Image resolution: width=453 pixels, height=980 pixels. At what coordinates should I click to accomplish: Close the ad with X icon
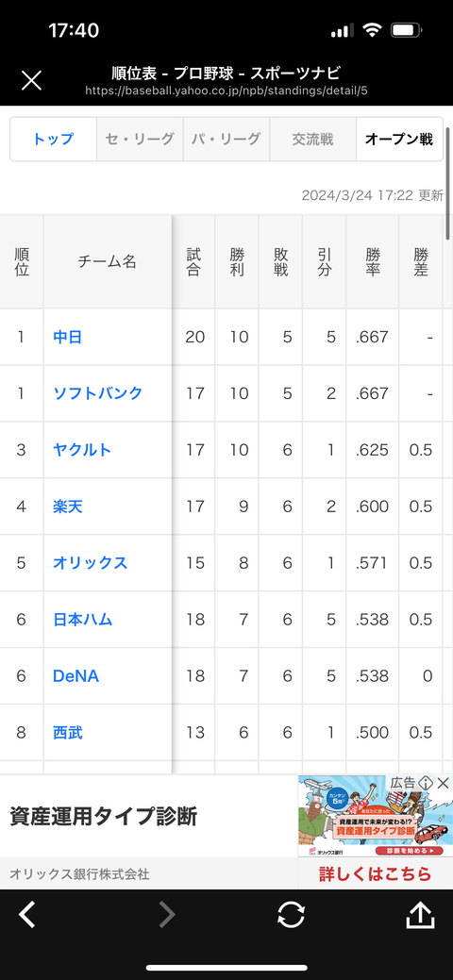[443, 783]
